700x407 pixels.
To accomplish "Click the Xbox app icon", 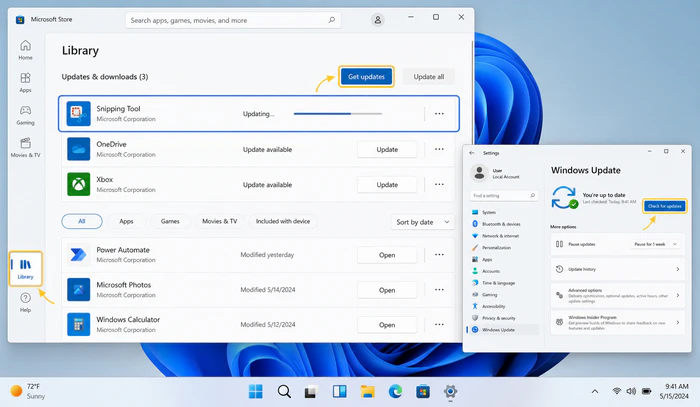I will click(x=79, y=184).
